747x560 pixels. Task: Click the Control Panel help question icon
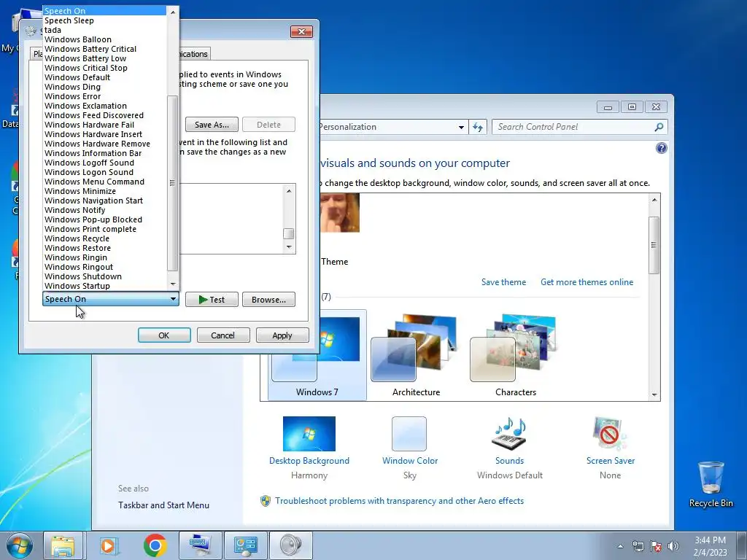coord(661,148)
